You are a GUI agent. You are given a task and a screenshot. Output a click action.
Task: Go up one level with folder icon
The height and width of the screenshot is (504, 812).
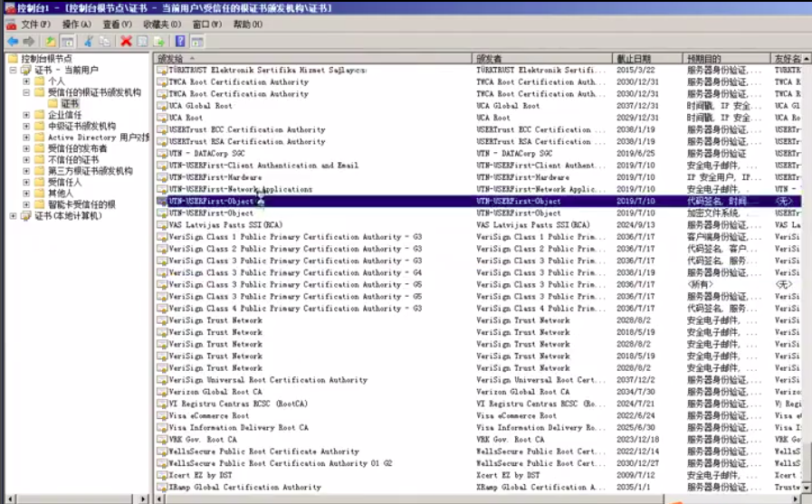point(50,42)
